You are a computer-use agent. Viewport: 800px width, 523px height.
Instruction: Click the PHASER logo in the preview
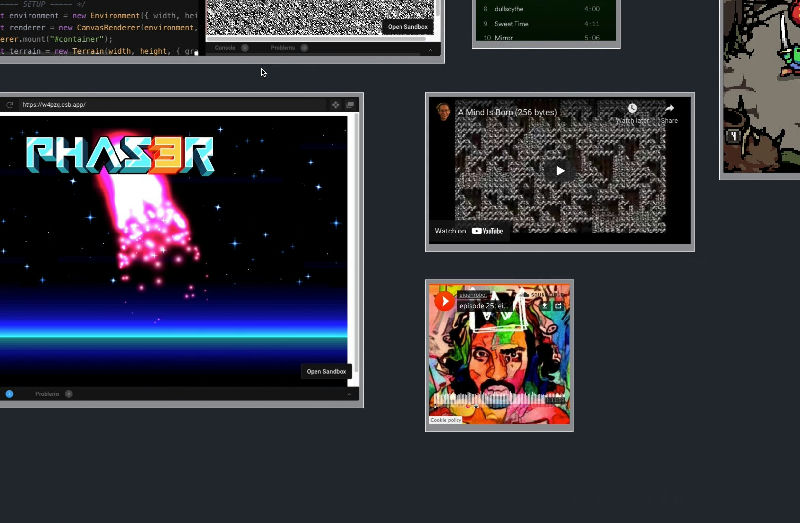click(x=120, y=155)
